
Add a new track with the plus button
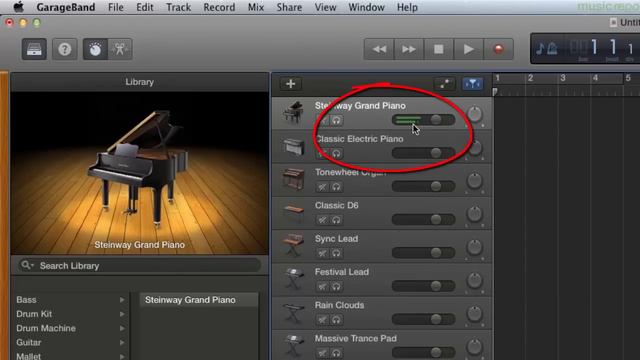[x=291, y=84]
